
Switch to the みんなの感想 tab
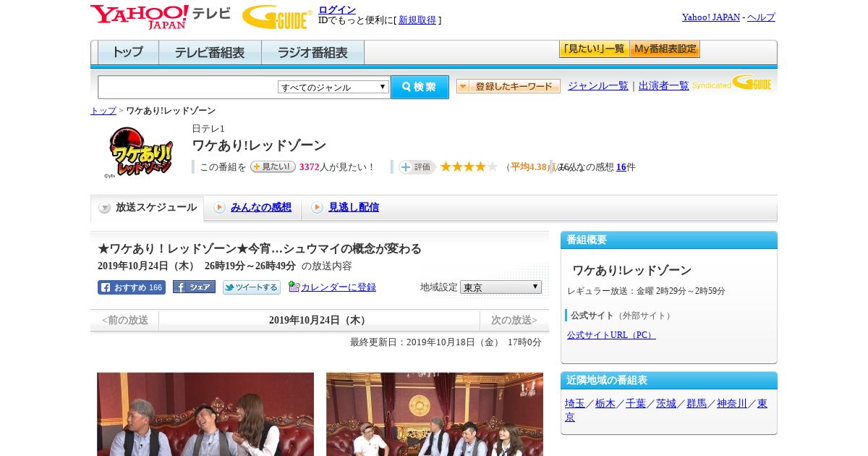pos(261,208)
